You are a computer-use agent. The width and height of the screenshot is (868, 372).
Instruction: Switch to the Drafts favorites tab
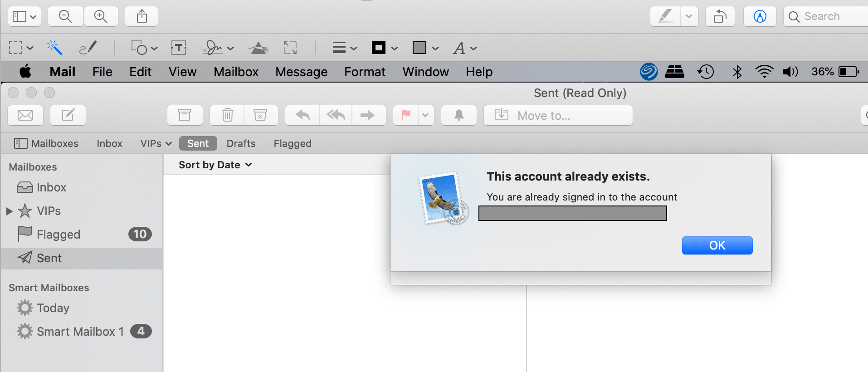(241, 143)
